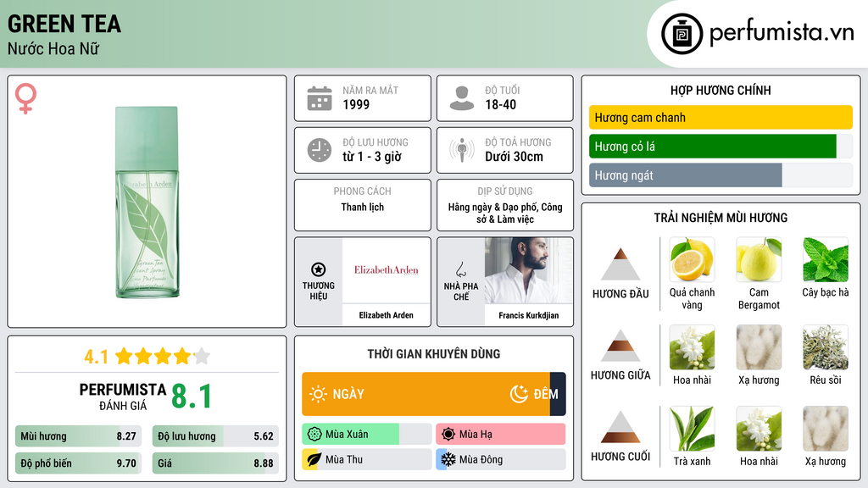Viewport: 868px width, 488px height.
Task: Click the nose icon above Nhà pha chế
Action: click(x=460, y=269)
